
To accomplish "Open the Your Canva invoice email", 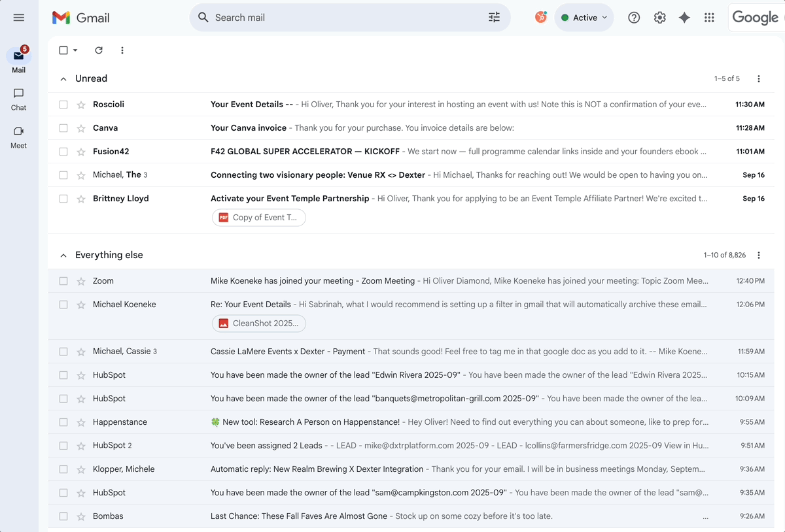I will point(411,128).
